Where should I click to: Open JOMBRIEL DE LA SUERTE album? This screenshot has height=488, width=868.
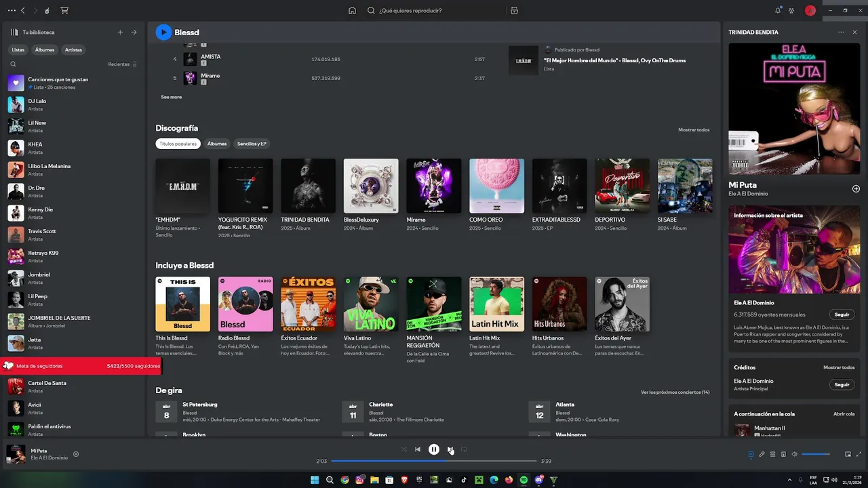point(73,321)
